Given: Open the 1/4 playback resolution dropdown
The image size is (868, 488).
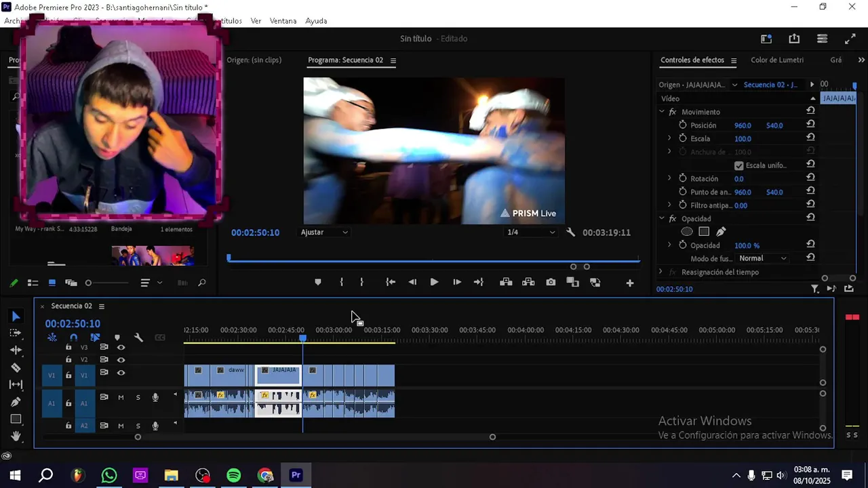Looking at the screenshot, I should [532, 232].
